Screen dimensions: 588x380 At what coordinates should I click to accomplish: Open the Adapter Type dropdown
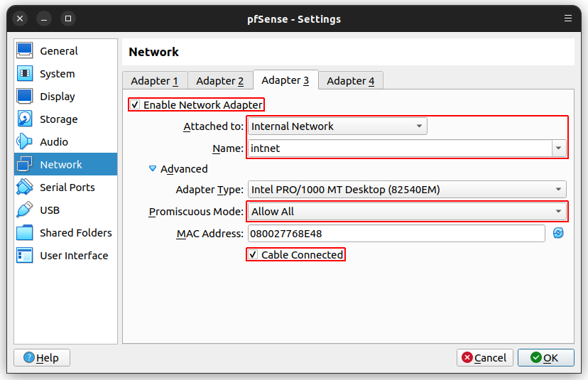coord(407,190)
